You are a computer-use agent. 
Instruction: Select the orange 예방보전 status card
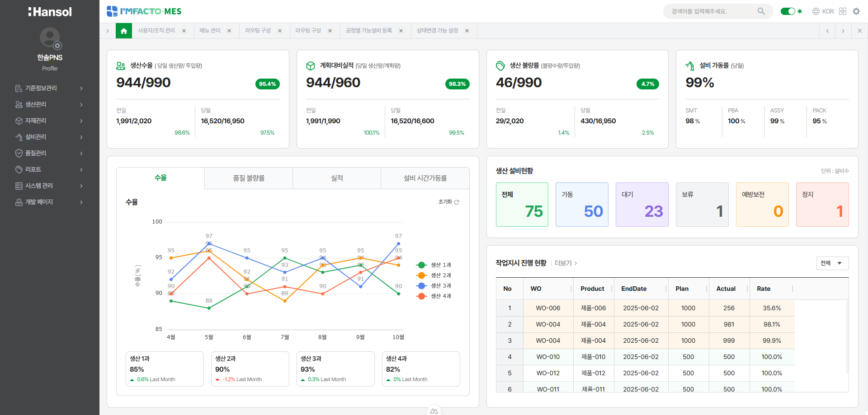pos(762,205)
